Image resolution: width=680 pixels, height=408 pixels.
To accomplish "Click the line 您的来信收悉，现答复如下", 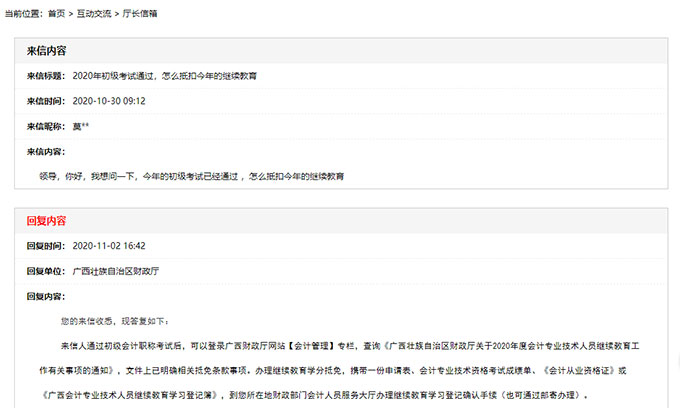I will tap(115, 321).
